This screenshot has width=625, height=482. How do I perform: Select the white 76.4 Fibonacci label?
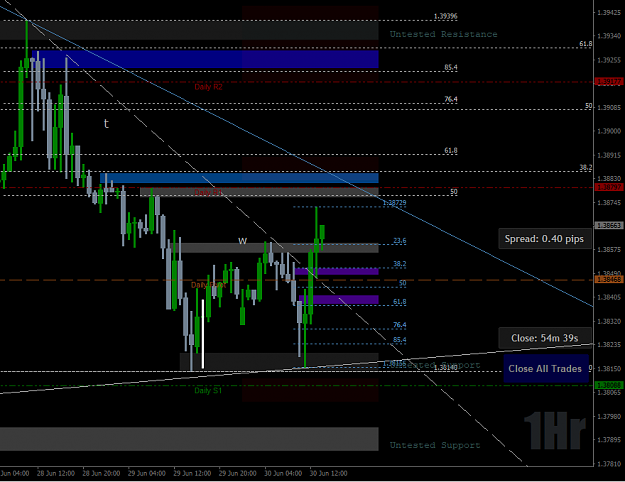(x=451, y=99)
